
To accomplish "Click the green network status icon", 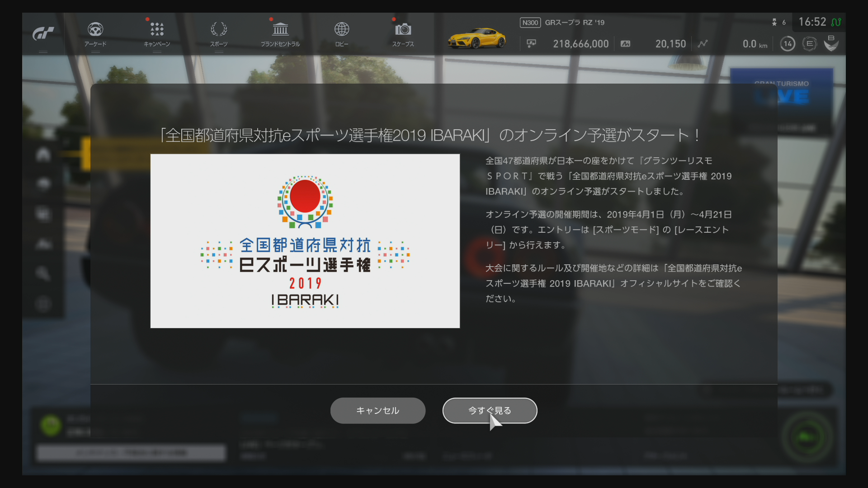I will [836, 22].
